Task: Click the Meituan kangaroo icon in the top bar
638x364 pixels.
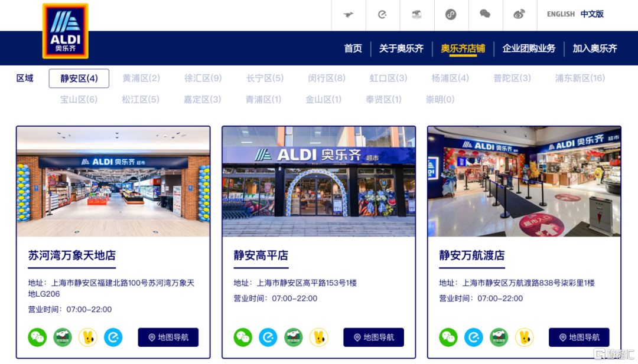Action: (348, 14)
